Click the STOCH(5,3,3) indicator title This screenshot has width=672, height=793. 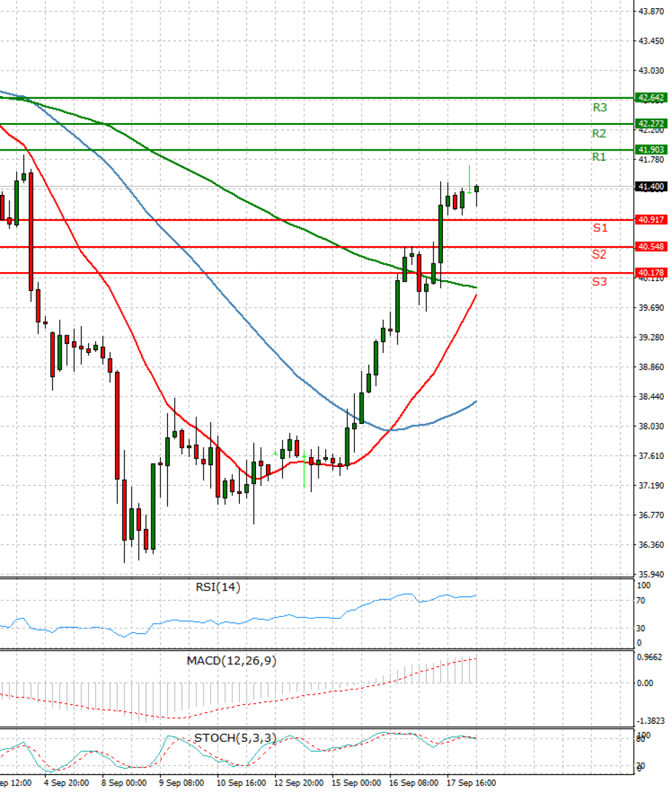236,738
